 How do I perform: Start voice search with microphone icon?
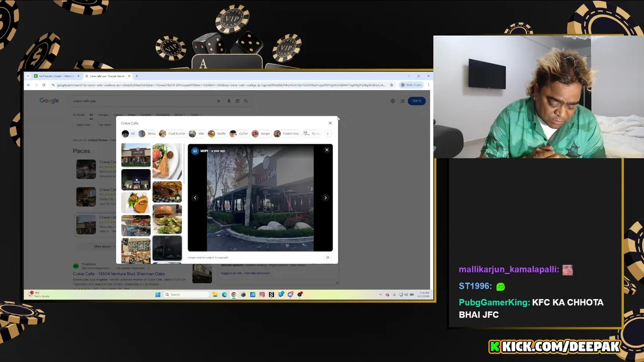pyautogui.click(x=229, y=101)
